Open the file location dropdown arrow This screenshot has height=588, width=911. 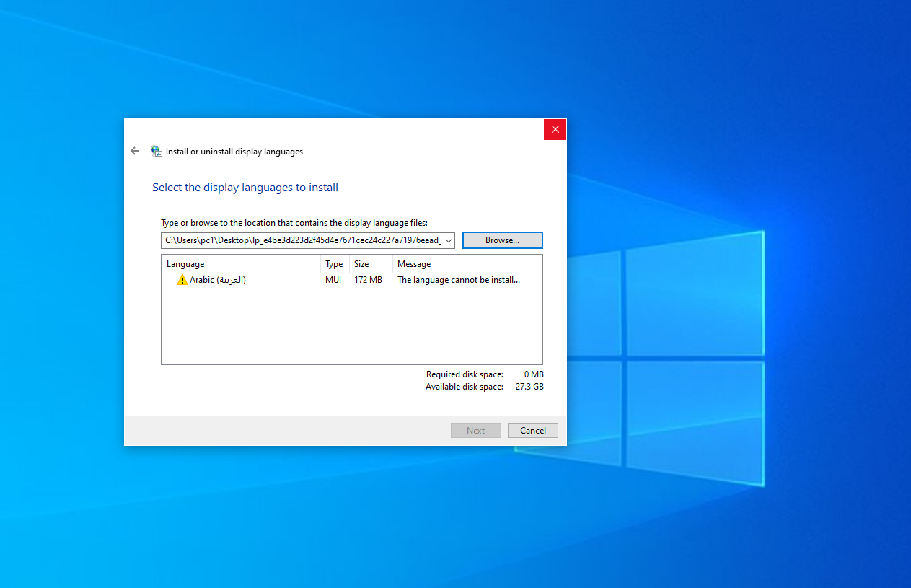[x=449, y=240]
